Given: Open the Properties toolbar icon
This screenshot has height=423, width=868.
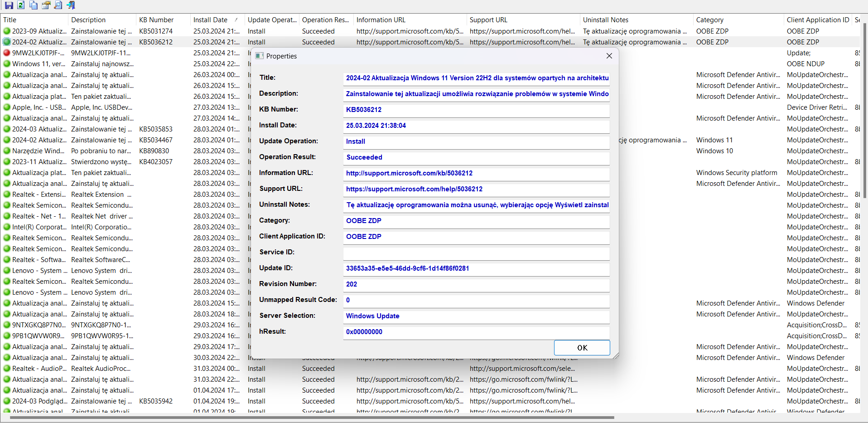Looking at the screenshot, I should point(46,5).
